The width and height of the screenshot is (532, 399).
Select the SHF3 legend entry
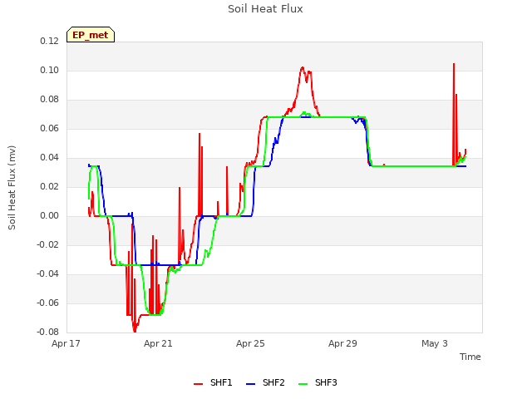click(318, 382)
